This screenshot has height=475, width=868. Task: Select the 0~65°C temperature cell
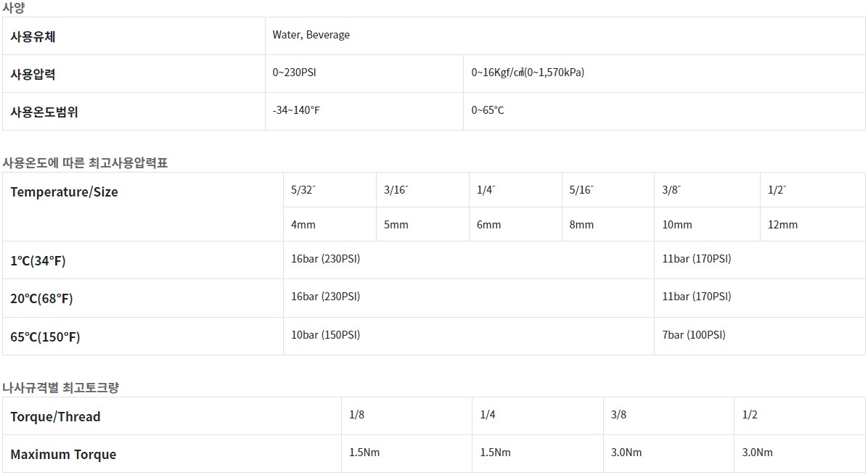coord(488,110)
